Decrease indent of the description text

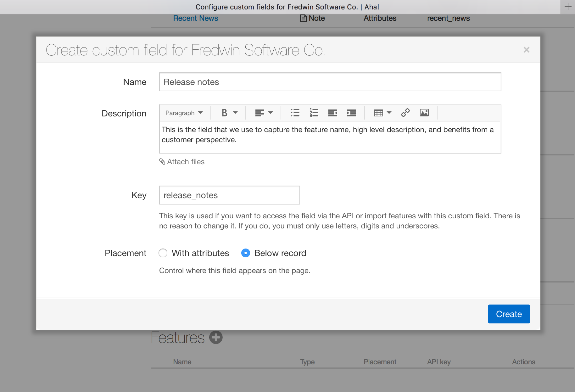point(332,113)
